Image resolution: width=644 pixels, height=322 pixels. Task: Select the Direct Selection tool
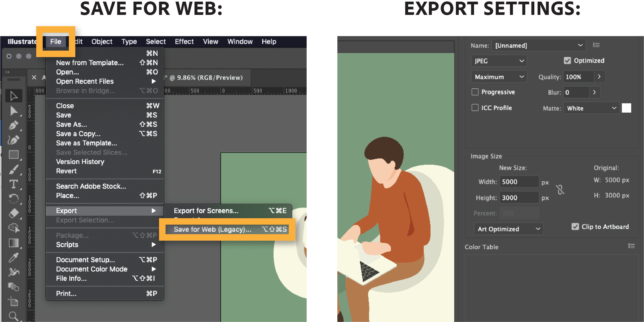point(14,111)
